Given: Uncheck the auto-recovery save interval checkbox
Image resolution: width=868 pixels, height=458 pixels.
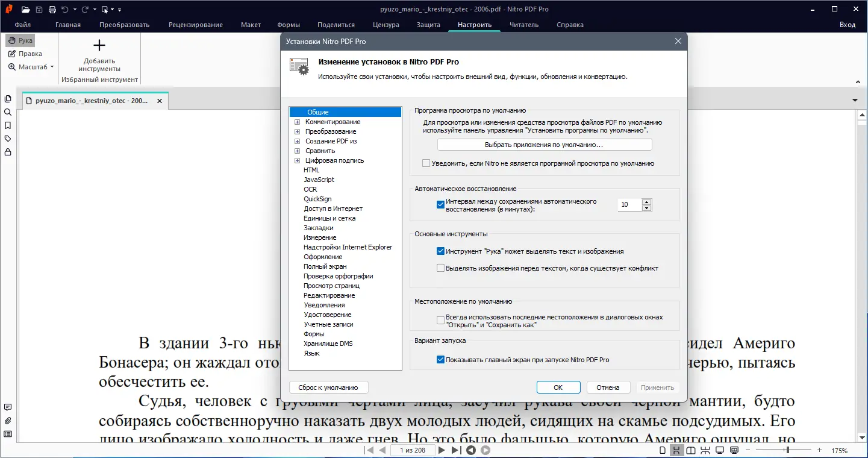Looking at the screenshot, I should [x=441, y=204].
